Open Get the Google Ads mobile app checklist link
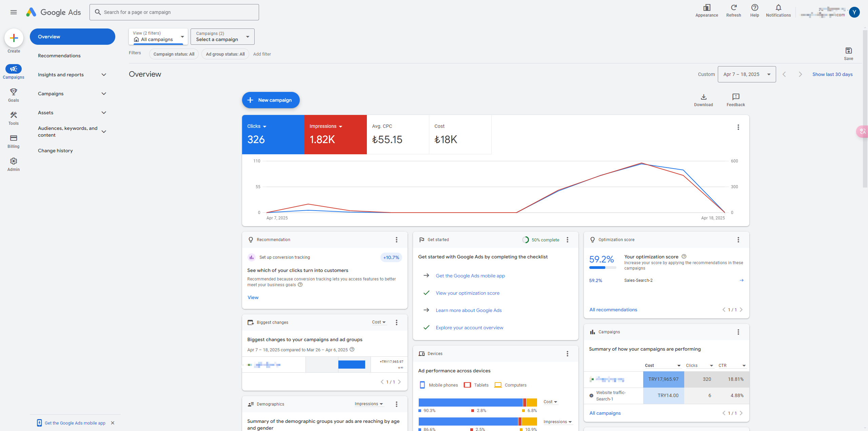 tap(470, 276)
